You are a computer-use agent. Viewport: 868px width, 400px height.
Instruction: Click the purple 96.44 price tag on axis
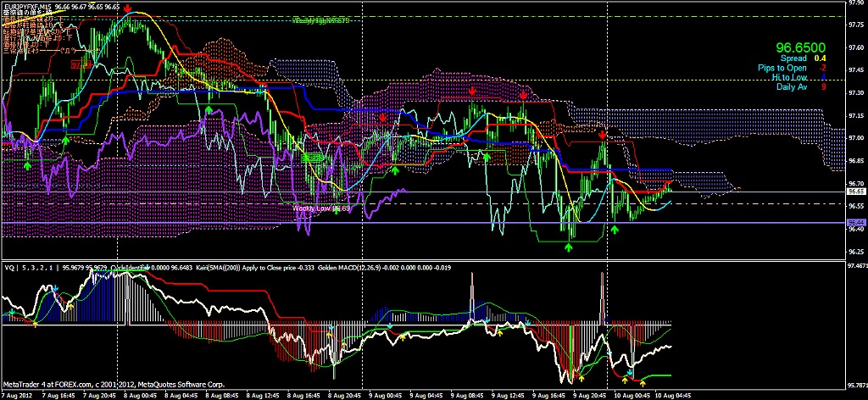coord(855,222)
